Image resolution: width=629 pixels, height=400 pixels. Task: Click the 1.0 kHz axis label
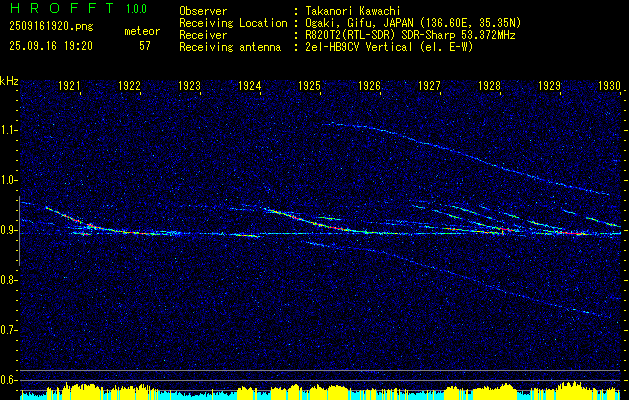(x=8, y=180)
